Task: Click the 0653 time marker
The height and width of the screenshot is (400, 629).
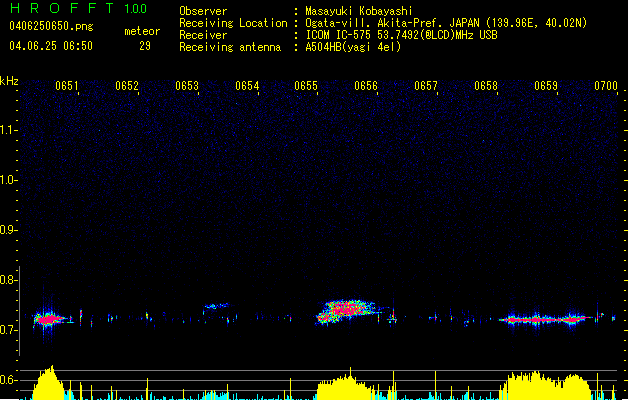Action: tap(187, 86)
